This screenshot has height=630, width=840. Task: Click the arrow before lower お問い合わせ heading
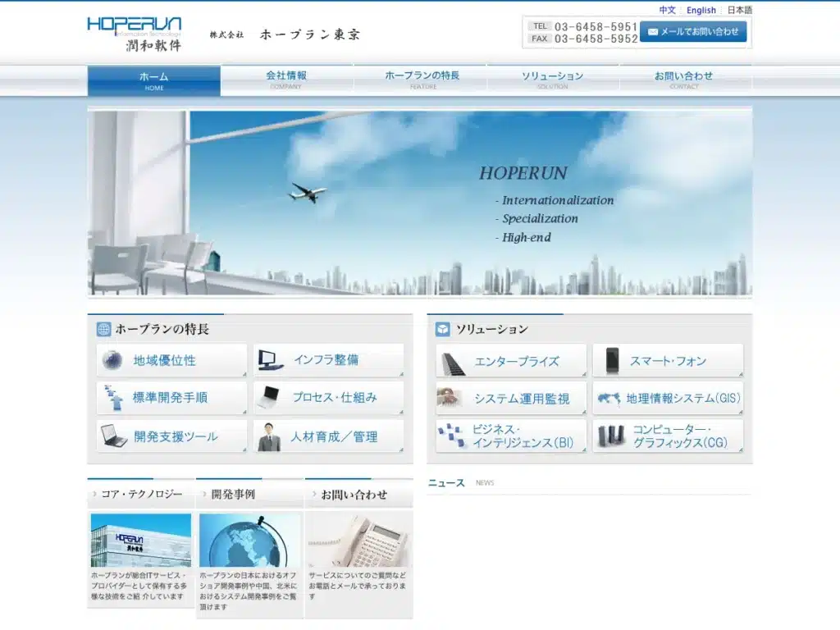314,494
